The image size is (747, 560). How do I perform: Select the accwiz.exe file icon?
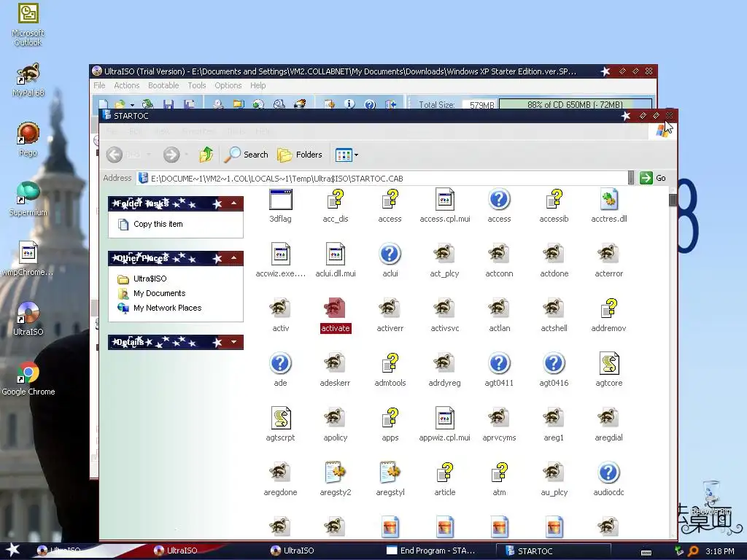(x=281, y=254)
